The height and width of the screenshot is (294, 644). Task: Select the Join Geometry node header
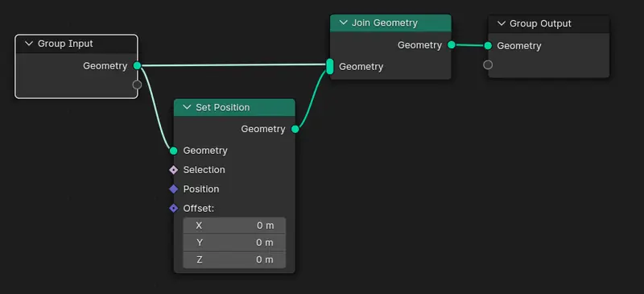click(390, 23)
